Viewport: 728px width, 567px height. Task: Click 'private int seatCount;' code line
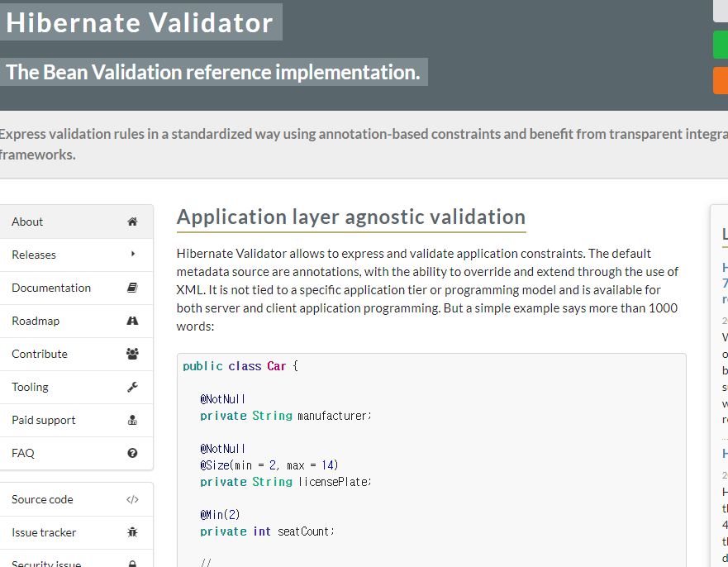267,531
